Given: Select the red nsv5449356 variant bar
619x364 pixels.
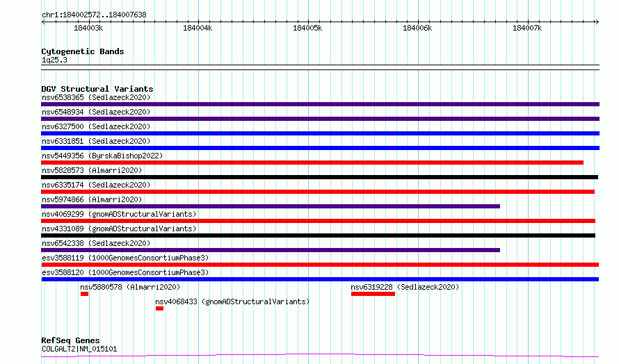Looking at the screenshot, I should [312, 163].
